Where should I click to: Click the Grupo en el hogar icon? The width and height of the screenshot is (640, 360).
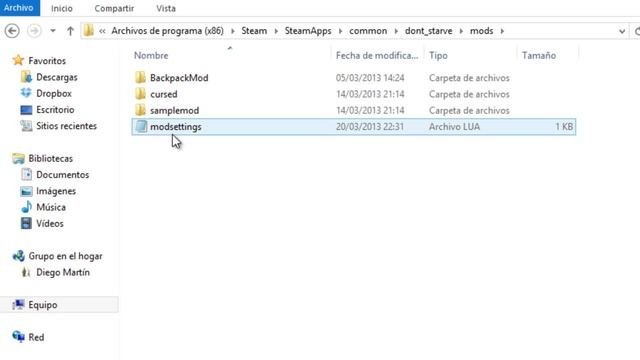pos(18,256)
